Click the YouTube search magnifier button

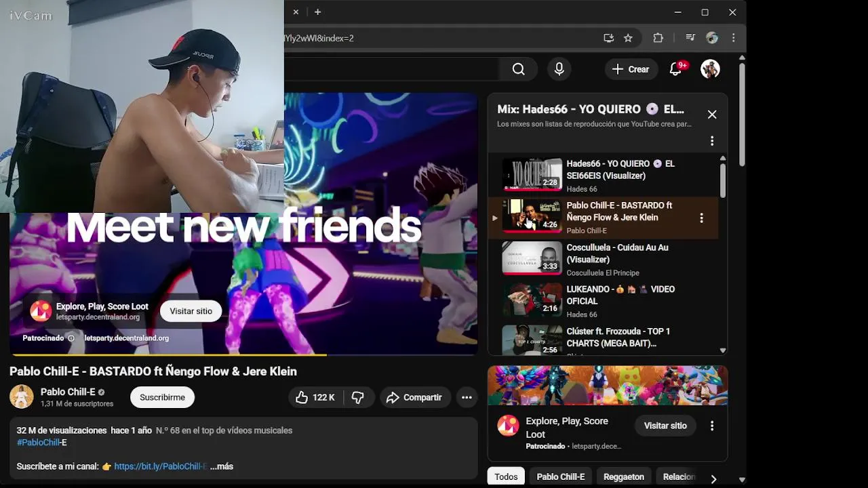518,69
